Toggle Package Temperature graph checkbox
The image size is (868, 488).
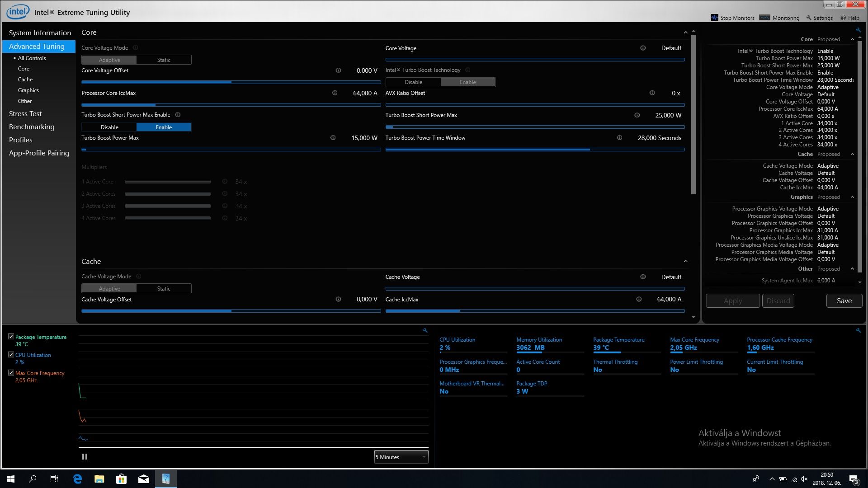tap(11, 337)
